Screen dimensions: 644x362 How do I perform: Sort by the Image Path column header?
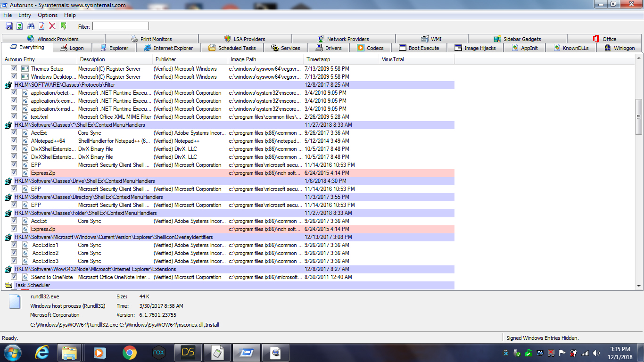(266, 59)
